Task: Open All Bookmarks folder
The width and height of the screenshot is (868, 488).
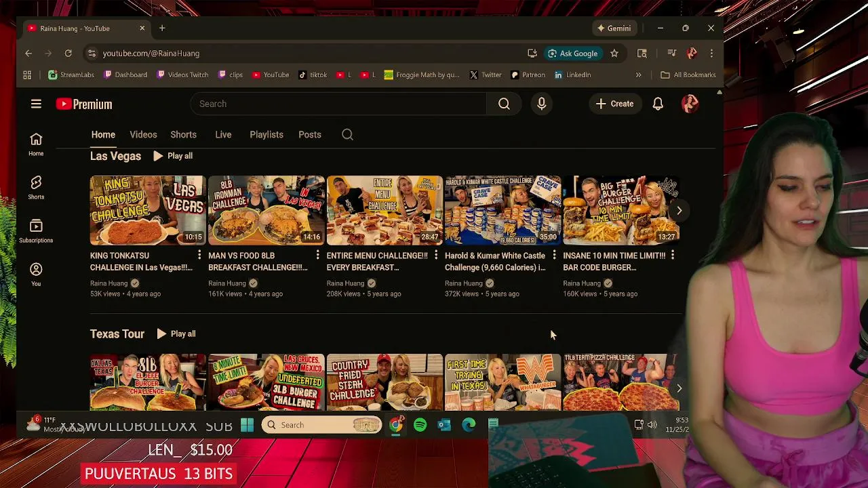Action: pos(688,75)
